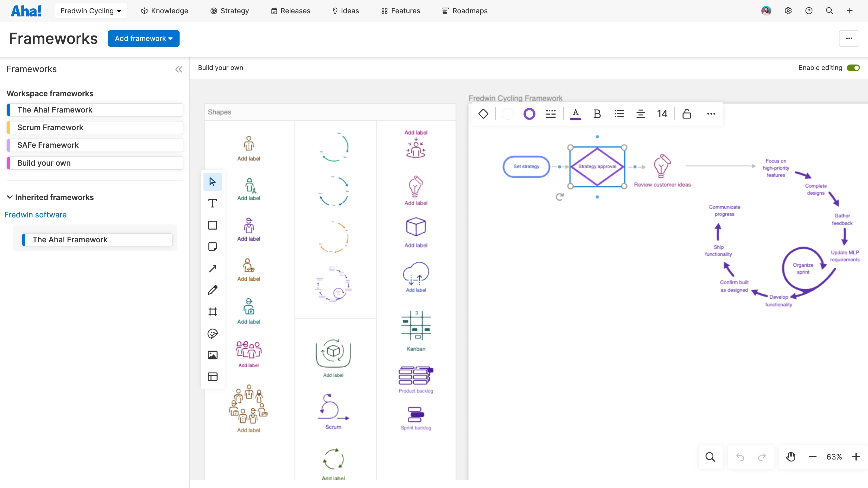Lock the selected Strategy approval shape
The width and height of the screenshot is (868, 488).
tap(687, 114)
